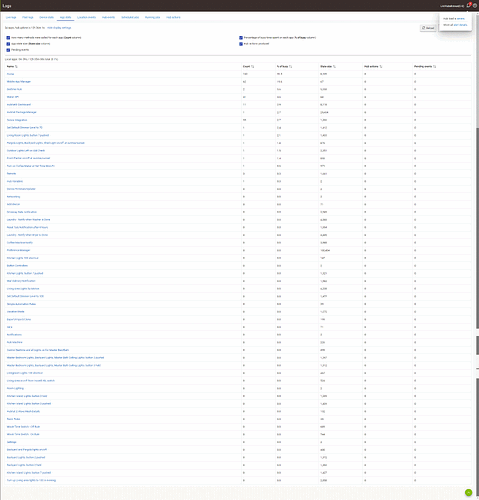Open the Simple Automation Rules app link

click(21, 304)
